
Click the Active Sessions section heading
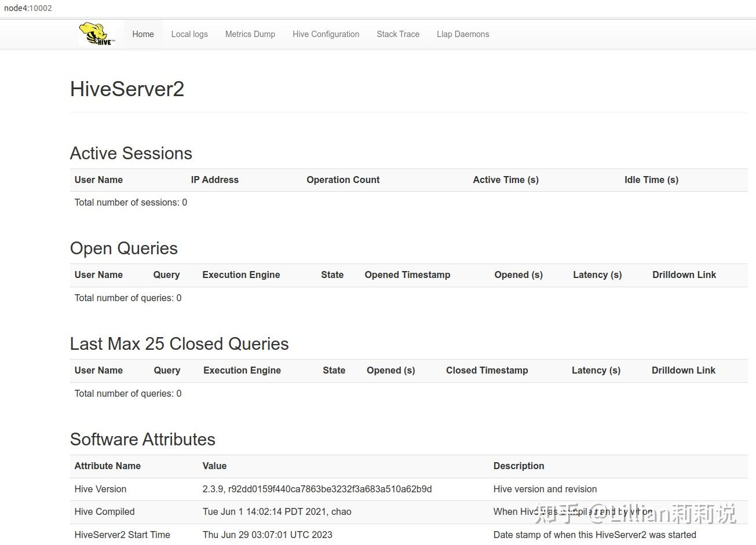pyautogui.click(x=131, y=153)
